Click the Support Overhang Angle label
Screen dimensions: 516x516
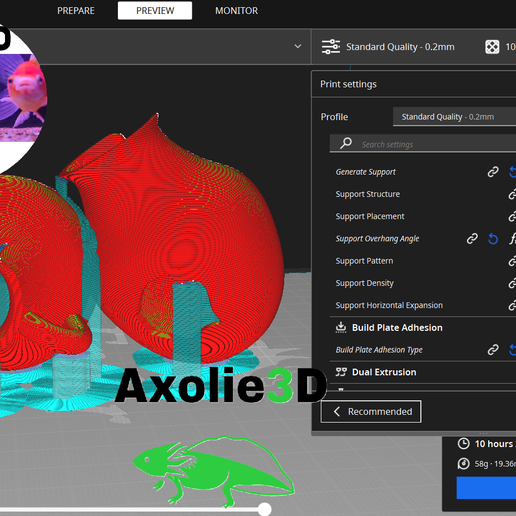pos(377,239)
